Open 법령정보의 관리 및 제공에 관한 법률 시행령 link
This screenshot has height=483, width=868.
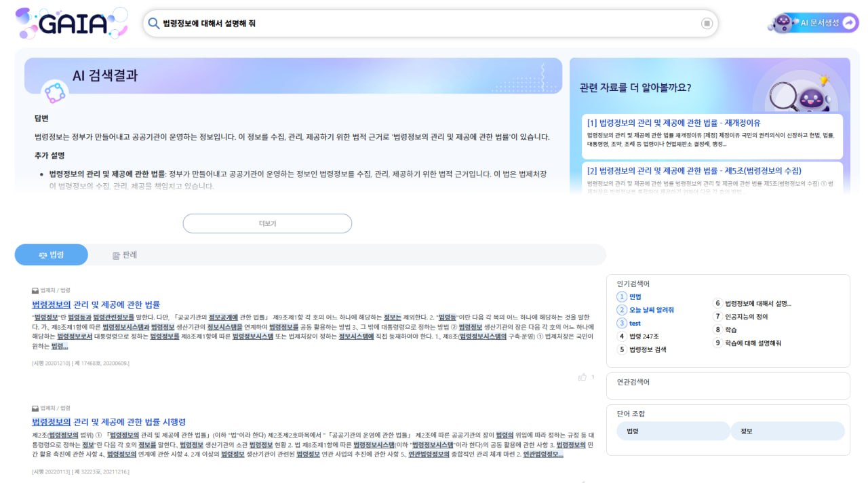pos(108,422)
